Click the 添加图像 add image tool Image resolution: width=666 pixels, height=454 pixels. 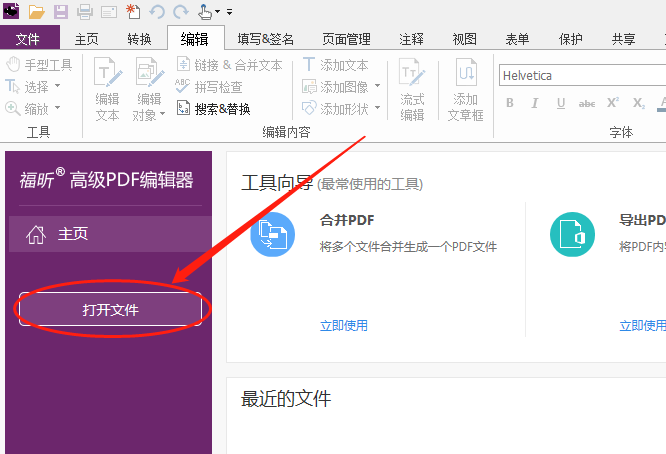(335, 87)
